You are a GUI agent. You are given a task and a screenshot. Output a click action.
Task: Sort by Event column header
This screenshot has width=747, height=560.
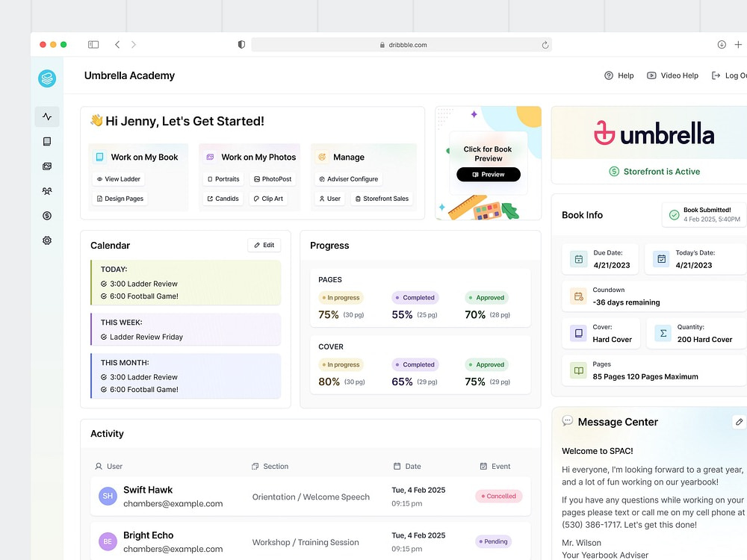pos(495,466)
